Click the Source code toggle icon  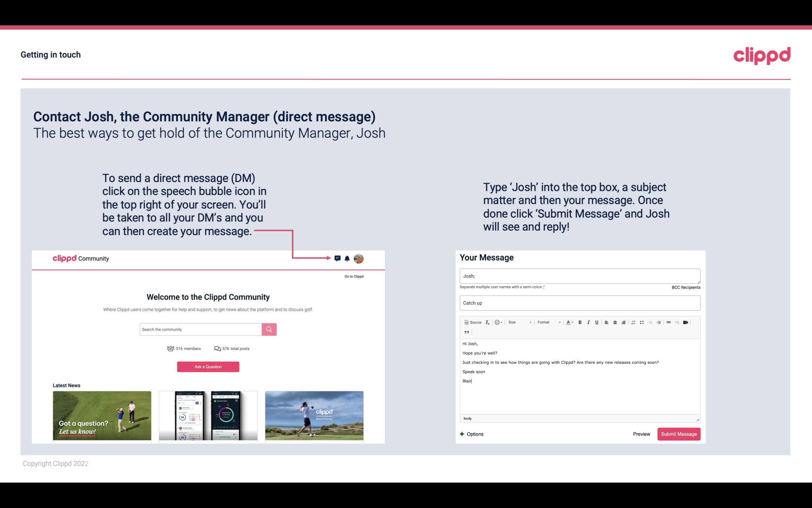click(x=472, y=322)
